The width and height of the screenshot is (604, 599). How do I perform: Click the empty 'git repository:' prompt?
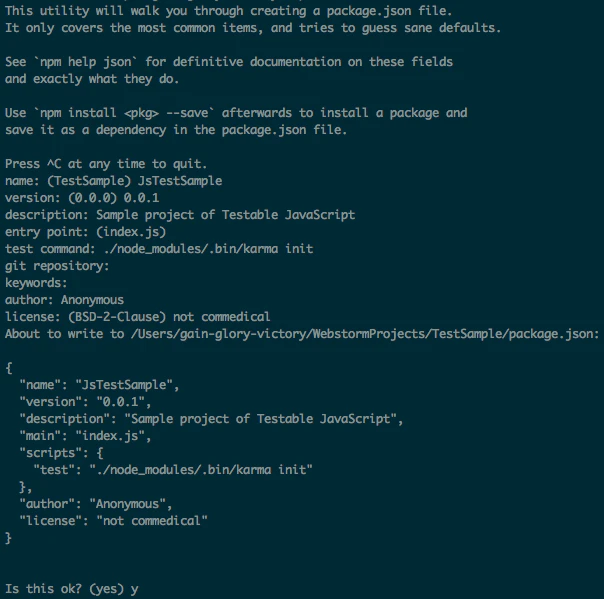pyautogui.click(x=57, y=265)
